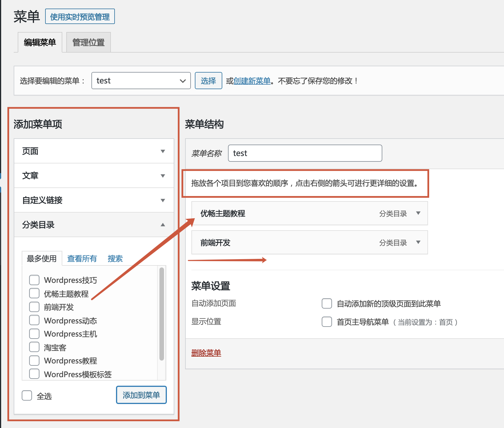Open the menu selection dropdown showing test
Viewport: 504px width, 428px height.
141,81
